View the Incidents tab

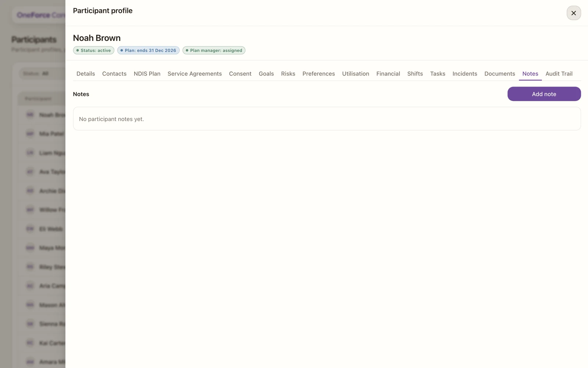[465, 74]
